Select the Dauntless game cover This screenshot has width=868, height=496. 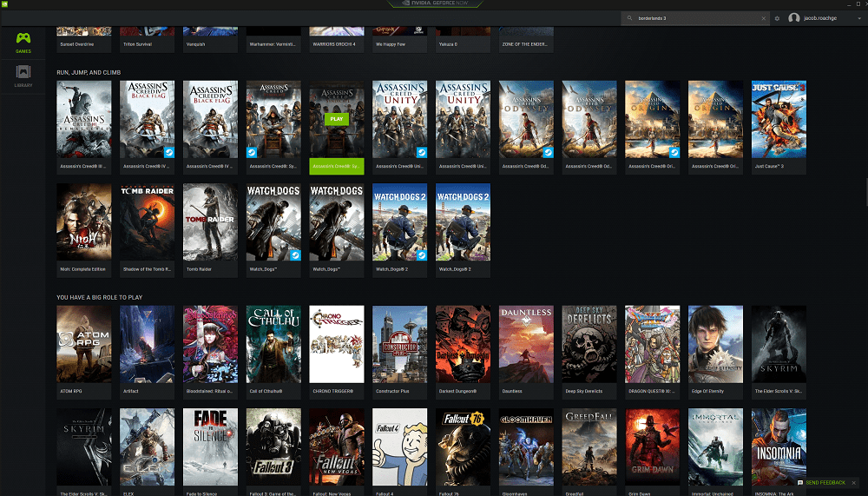pos(526,344)
